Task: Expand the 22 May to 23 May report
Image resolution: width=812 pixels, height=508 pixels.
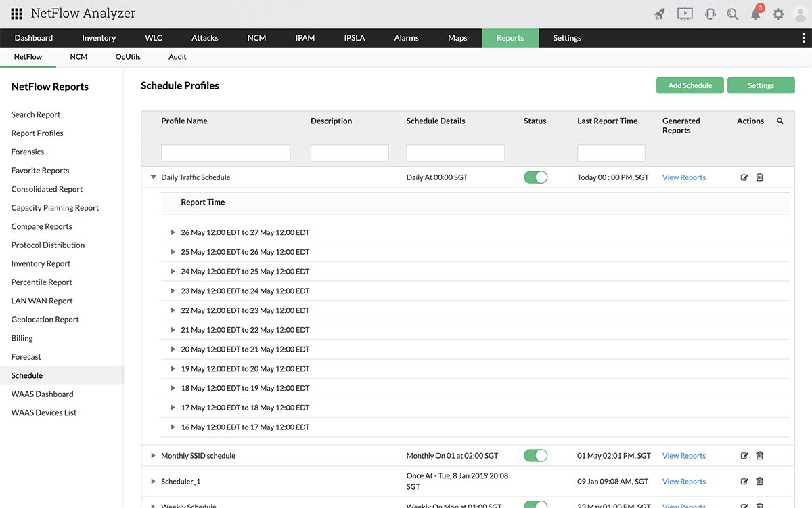Action: (x=173, y=310)
